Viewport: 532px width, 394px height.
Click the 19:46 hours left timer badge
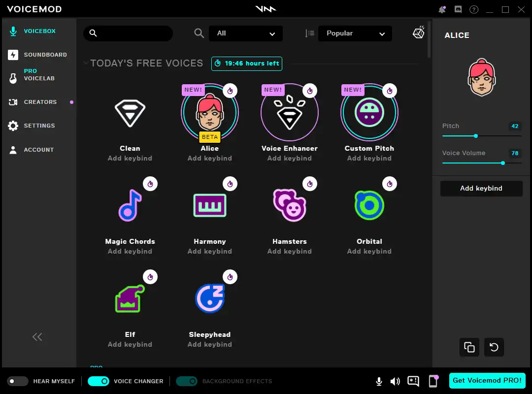247,64
